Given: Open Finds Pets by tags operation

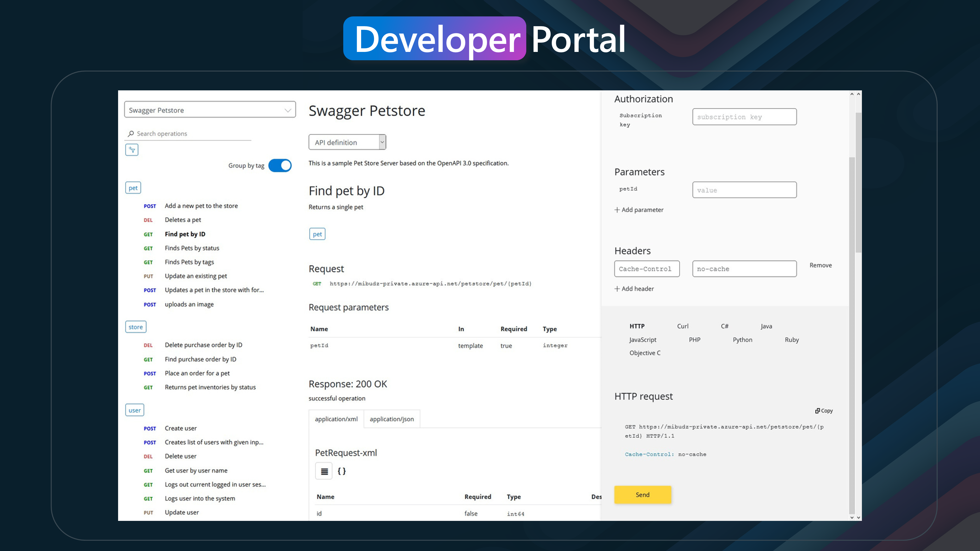Looking at the screenshot, I should pyautogui.click(x=189, y=262).
